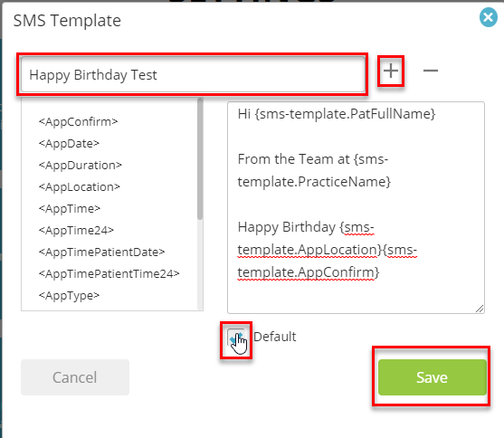Click the text area resize handle
Screen dimensions: 504x438
point(480,309)
